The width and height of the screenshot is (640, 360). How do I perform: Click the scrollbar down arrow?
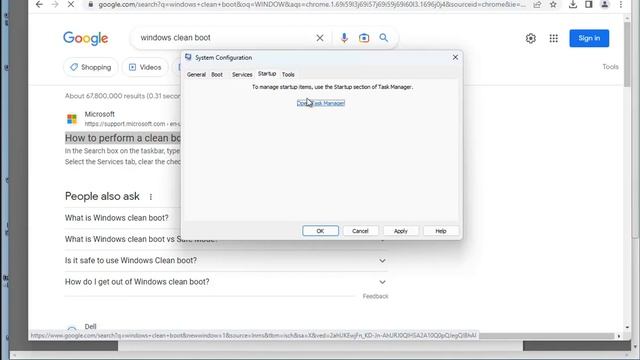(x=627, y=327)
